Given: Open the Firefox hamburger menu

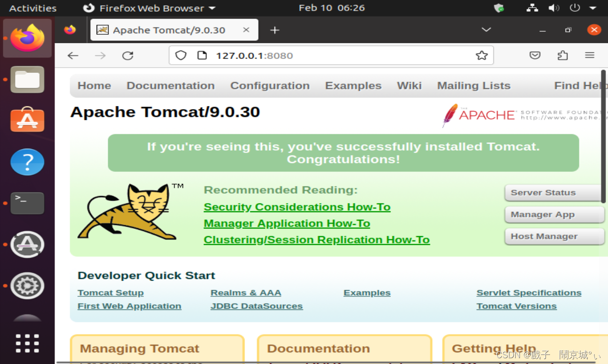Looking at the screenshot, I should click(x=590, y=56).
